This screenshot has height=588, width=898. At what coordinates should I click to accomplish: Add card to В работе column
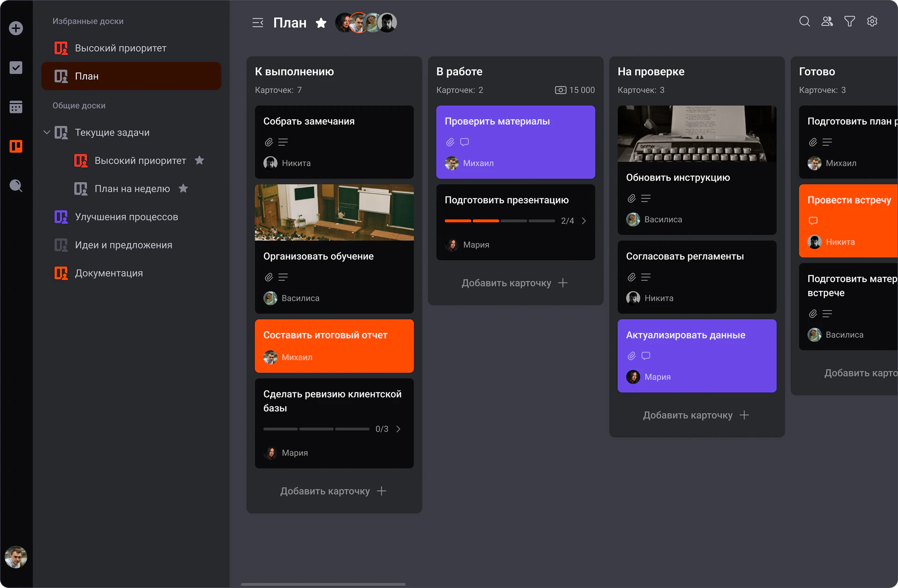pos(515,283)
